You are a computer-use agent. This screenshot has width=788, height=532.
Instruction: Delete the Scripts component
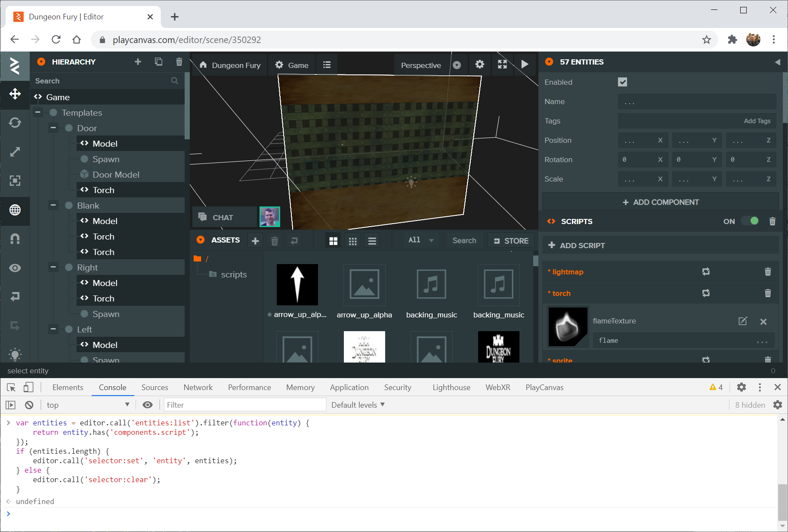pos(773,221)
